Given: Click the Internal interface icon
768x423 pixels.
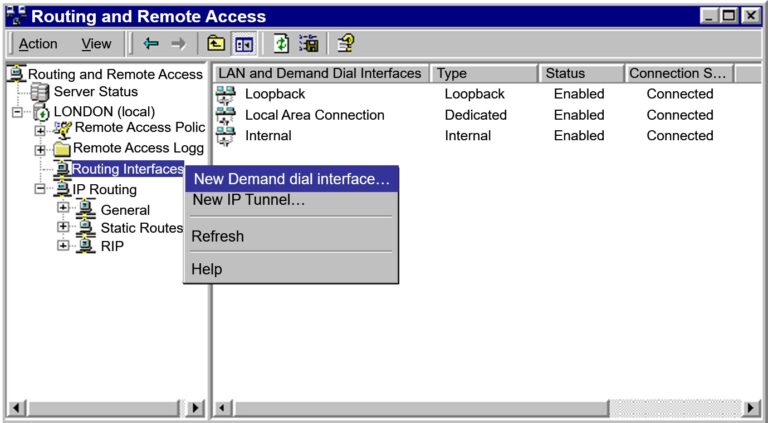Looking at the screenshot, I should pyautogui.click(x=226, y=136).
